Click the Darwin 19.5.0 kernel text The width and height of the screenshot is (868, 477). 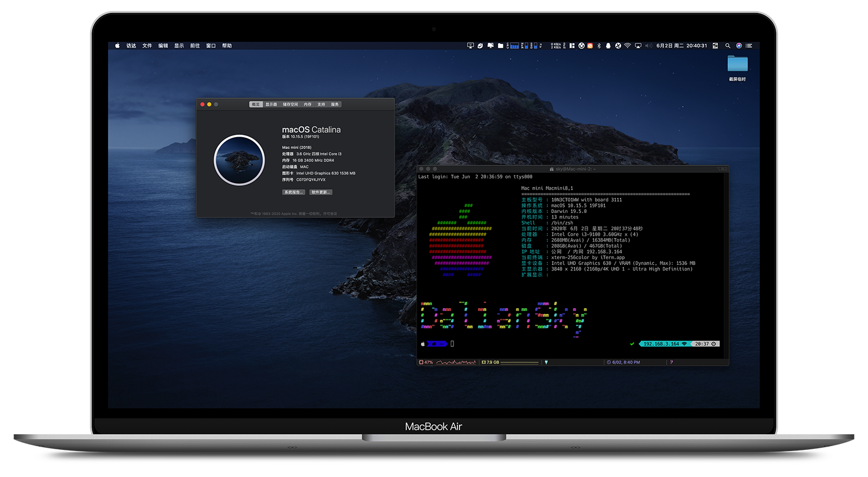click(569, 211)
